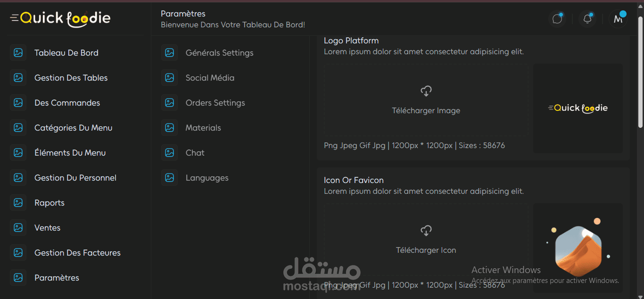Click the Quick Foodie logo preview thumbnail
The image size is (644, 299).
[x=578, y=108]
